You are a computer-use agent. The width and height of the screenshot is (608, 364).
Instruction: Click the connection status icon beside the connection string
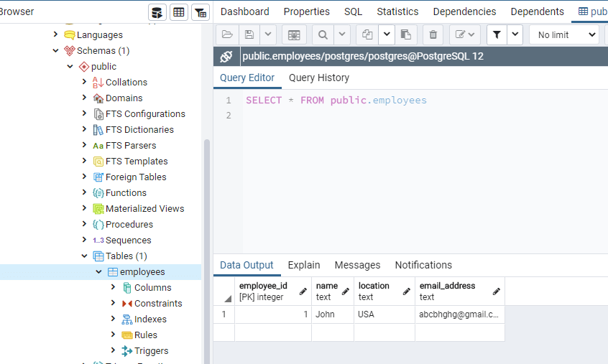pyautogui.click(x=226, y=57)
